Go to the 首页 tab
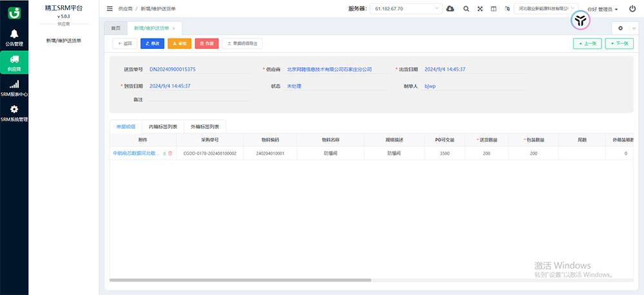Viewport: 644px width, 295px height. (115, 28)
